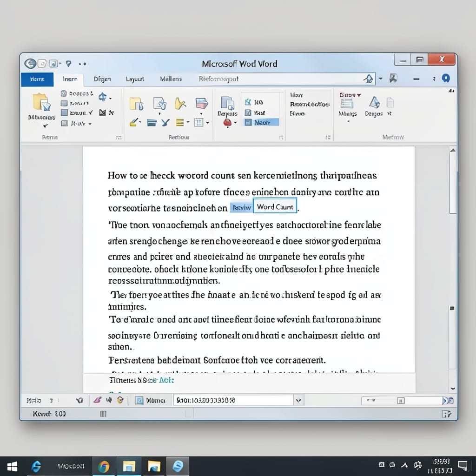Viewport: 476px width, 476px height.
Task: Toggle the fourth option in ribbon's small list
Action: [76, 123]
